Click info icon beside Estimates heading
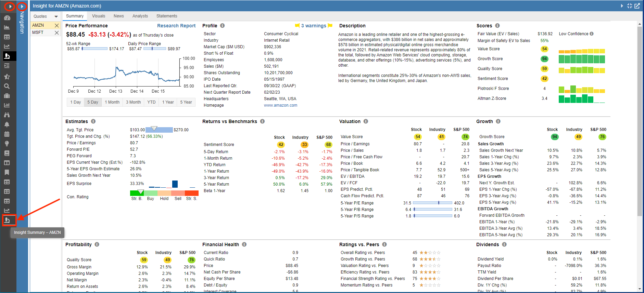Image resolution: width=644 pixels, height=293 pixels. click(93, 121)
